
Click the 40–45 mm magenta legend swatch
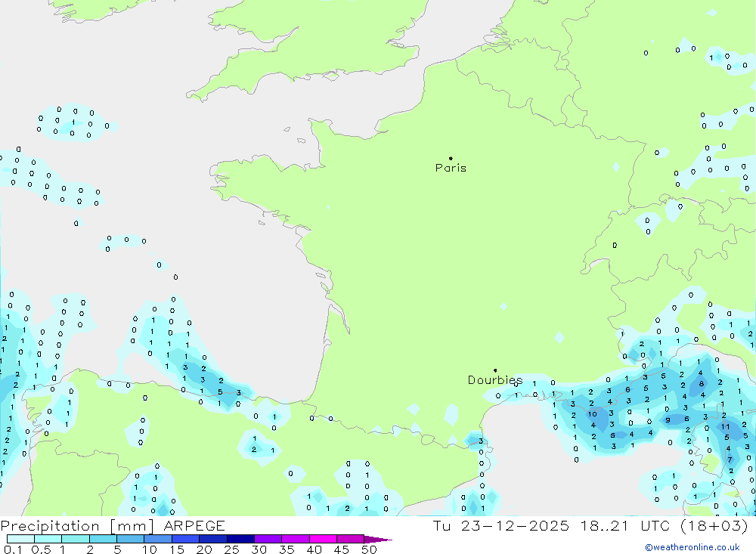[323, 539]
